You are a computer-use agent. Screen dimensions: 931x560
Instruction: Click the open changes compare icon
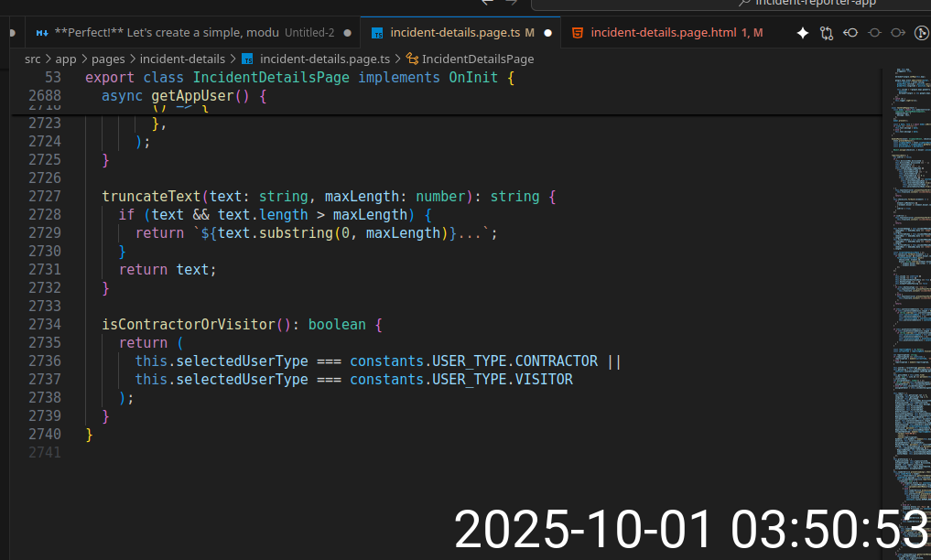coord(827,33)
